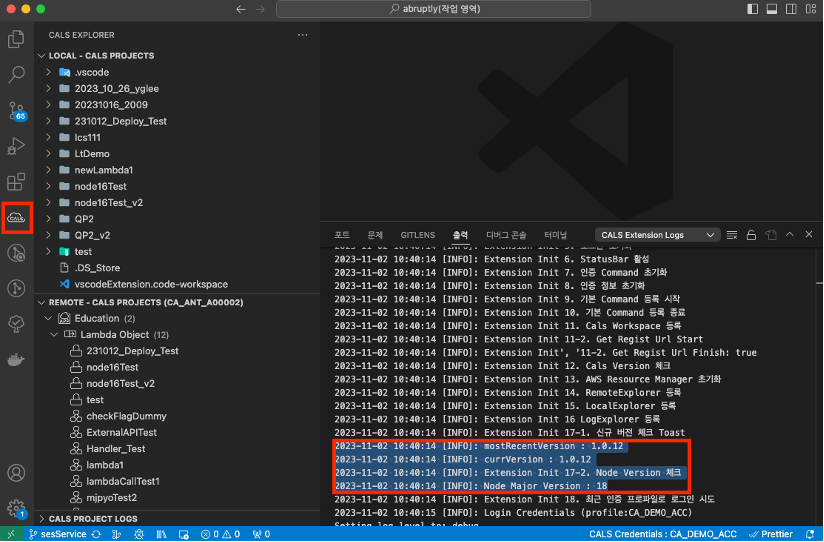
Task: Open the tree icon view above Docker
Action: [x=16, y=324]
